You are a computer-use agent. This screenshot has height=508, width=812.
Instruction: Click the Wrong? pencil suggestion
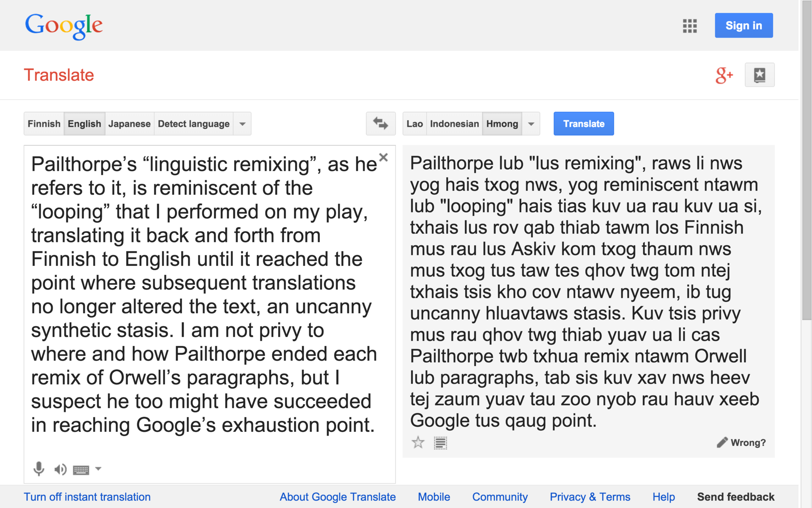[741, 442]
